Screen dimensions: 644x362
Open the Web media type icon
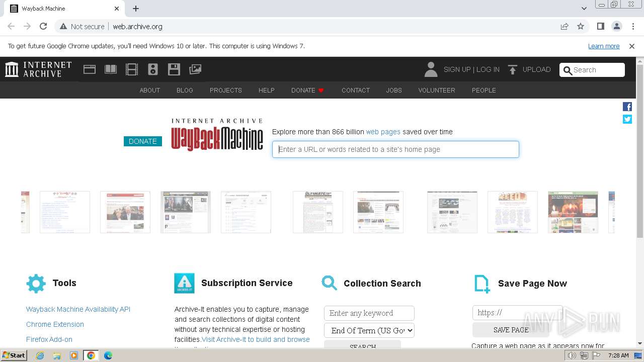pos(90,69)
